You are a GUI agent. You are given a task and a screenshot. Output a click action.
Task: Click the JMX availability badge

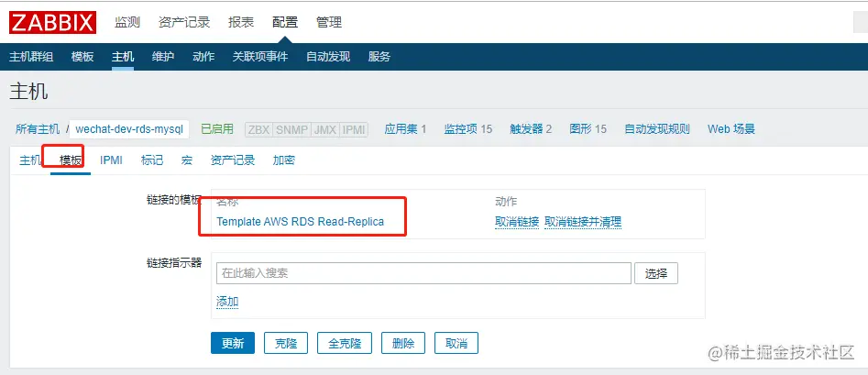[x=325, y=129]
